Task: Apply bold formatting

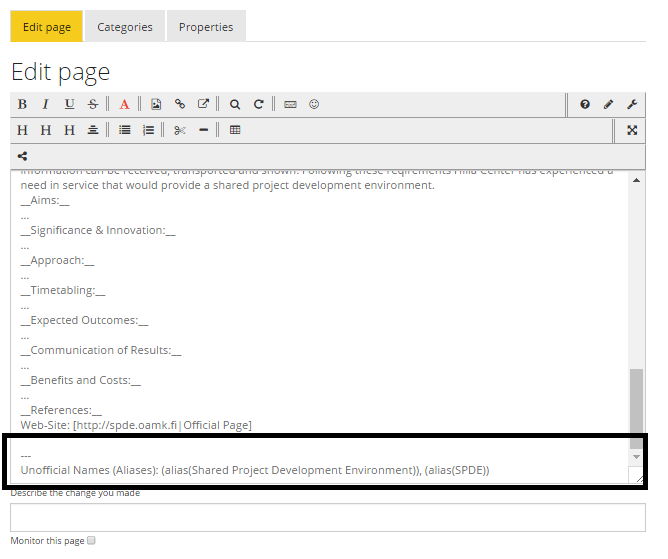Action: coord(22,104)
